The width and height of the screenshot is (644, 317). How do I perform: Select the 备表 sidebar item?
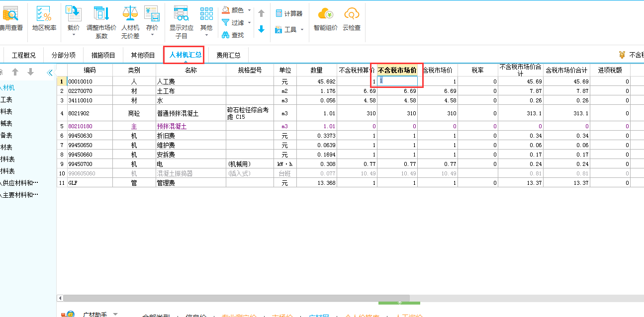tap(6, 135)
